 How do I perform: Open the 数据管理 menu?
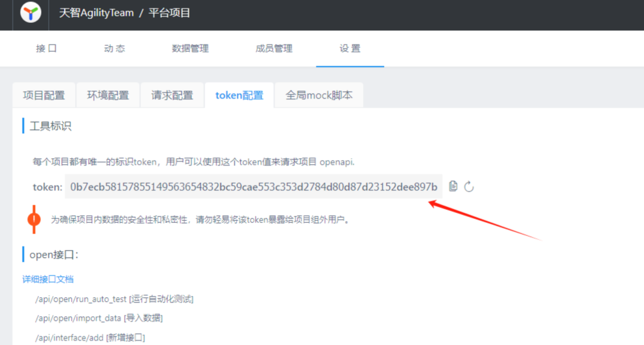(190, 48)
